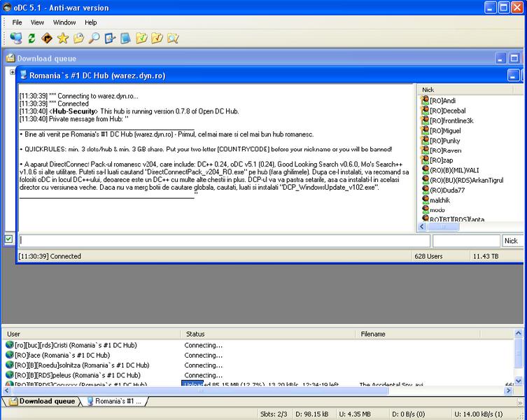The width and height of the screenshot is (527, 420).
Task: Minimize the Romania's #1 DC Hub window
Action: [x=513, y=76]
